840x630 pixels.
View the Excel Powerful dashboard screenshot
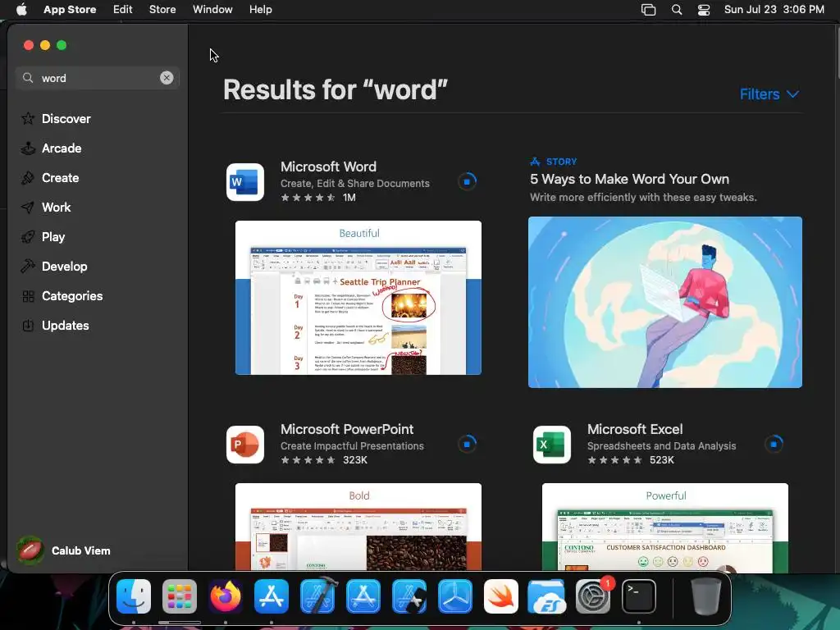[x=664, y=527]
